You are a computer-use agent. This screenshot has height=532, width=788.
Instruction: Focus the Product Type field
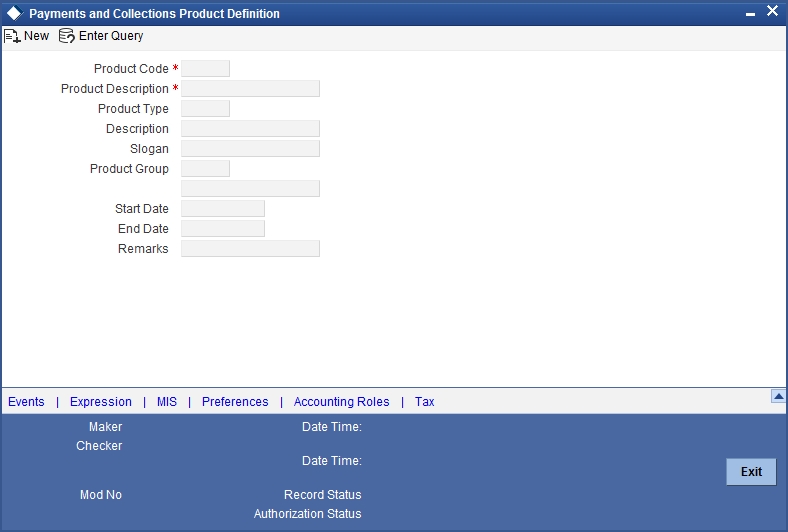tap(205, 109)
